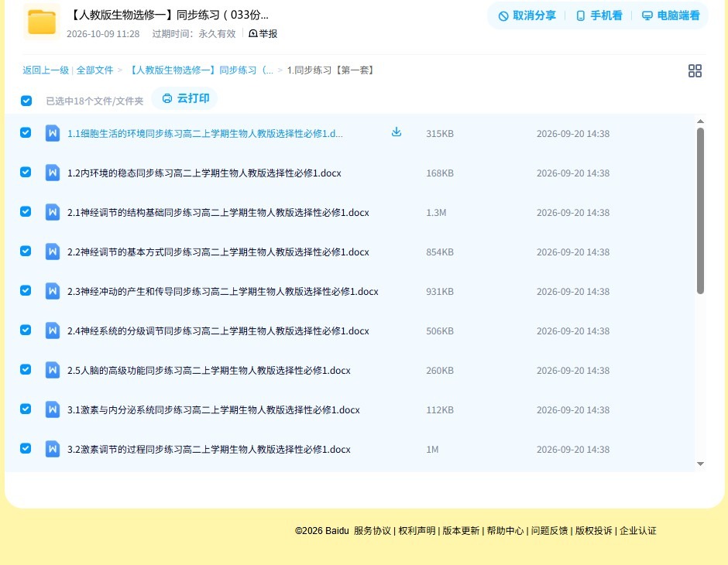This screenshot has width=728, height=565.
Task: Click the 112KB size cell
Action: click(440, 409)
